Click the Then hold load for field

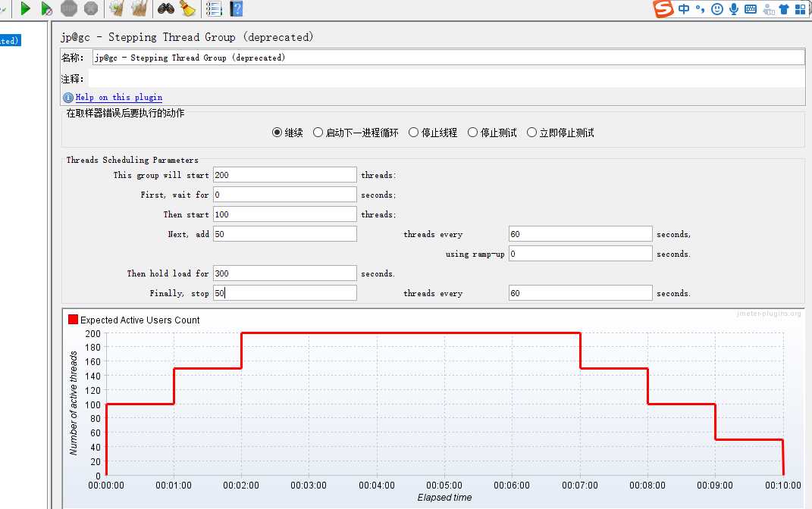coord(285,273)
